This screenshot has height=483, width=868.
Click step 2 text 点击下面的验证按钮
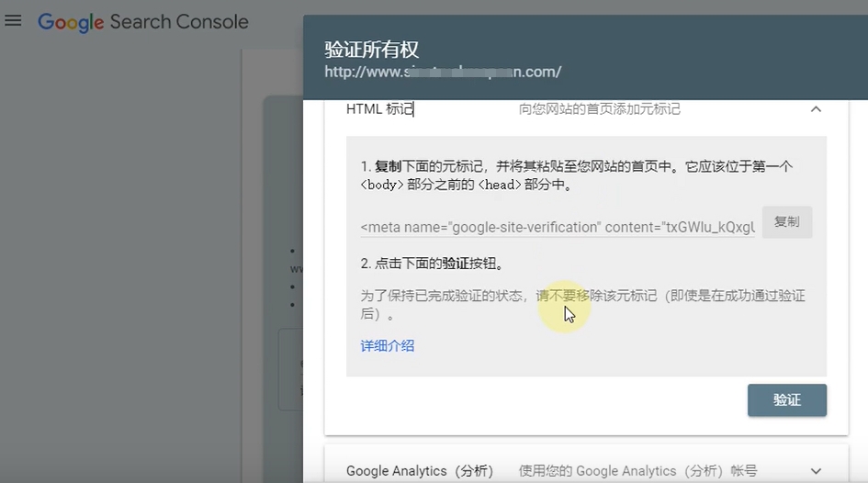pyautogui.click(x=433, y=264)
